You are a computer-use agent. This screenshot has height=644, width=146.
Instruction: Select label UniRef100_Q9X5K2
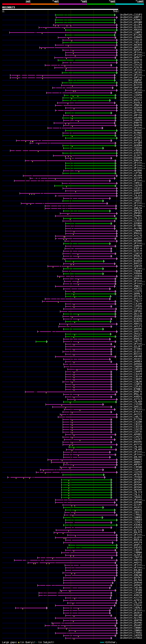point(131,578)
